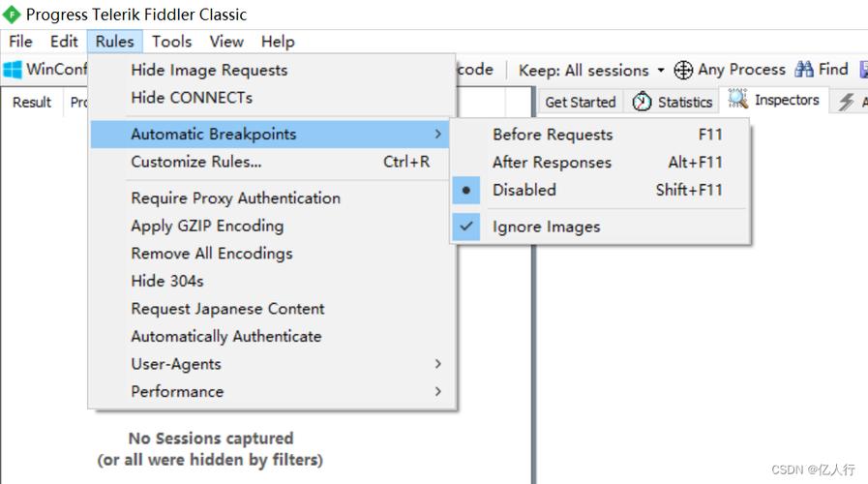Open Customize Rules editor
Viewport: 868px width, 484px height.
point(272,162)
